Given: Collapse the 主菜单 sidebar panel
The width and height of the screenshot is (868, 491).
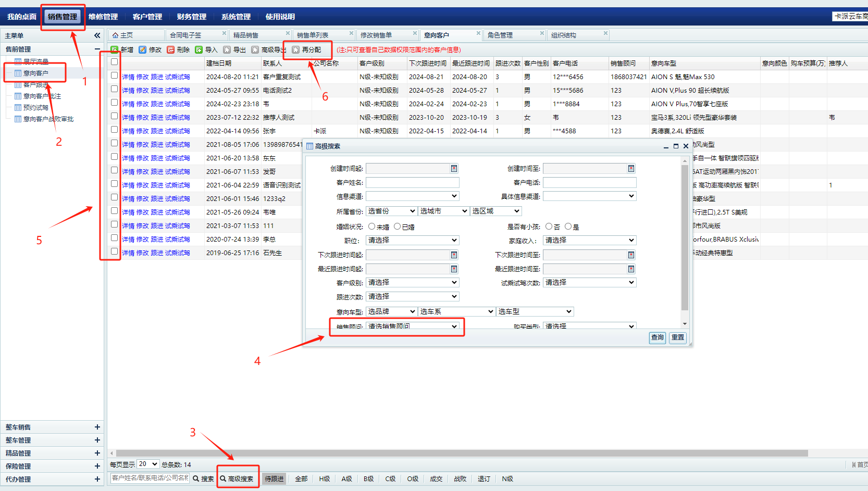Looking at the screenshot, I should click(97, 35).
